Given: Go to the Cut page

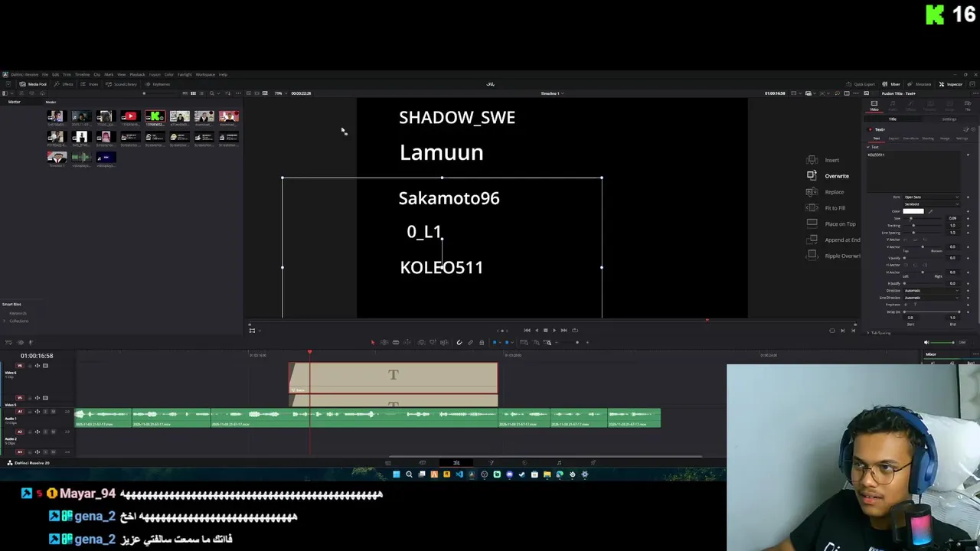Looking at the screenshot, I should click(x=422, y=462).
